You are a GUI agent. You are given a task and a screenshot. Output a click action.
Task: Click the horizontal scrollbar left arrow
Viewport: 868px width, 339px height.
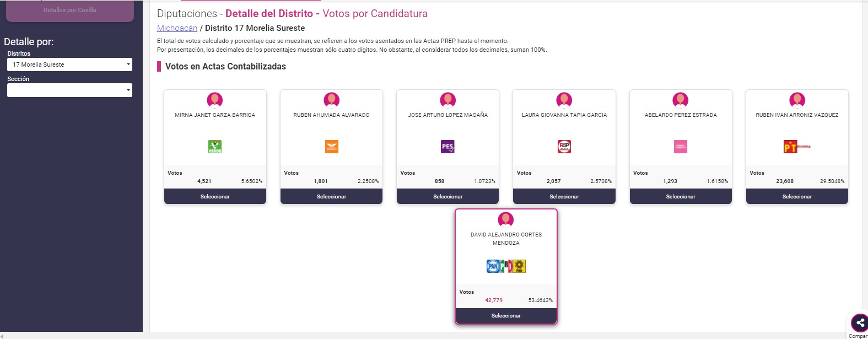tap(2, 336)
